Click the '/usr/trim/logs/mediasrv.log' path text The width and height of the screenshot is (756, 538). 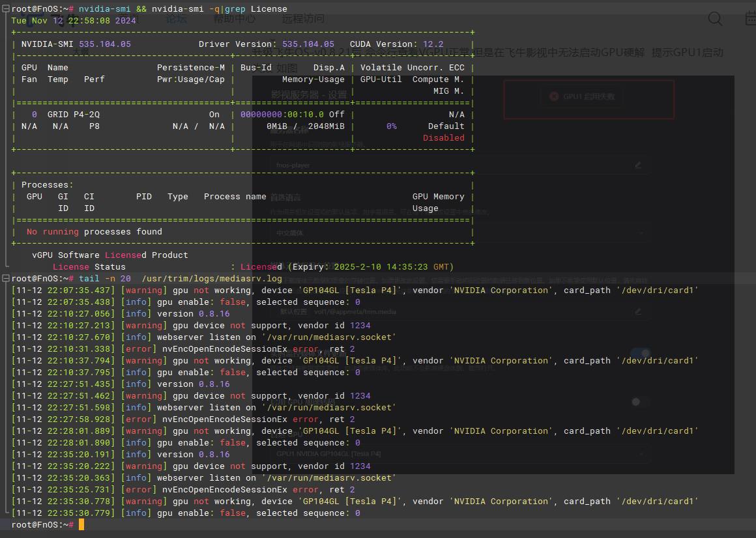212,278
